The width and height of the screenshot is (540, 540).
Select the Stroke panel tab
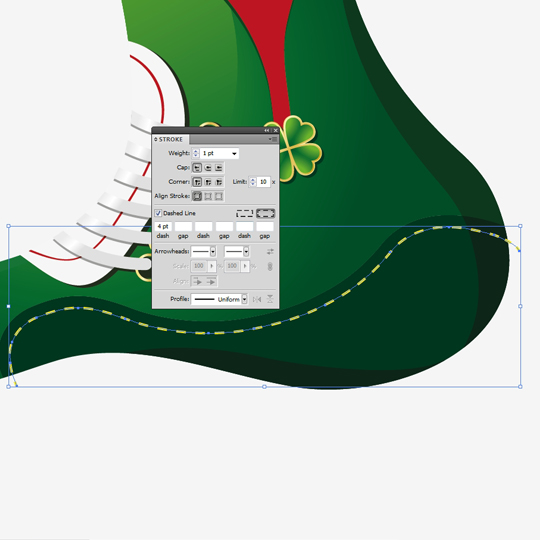[170, 139]
